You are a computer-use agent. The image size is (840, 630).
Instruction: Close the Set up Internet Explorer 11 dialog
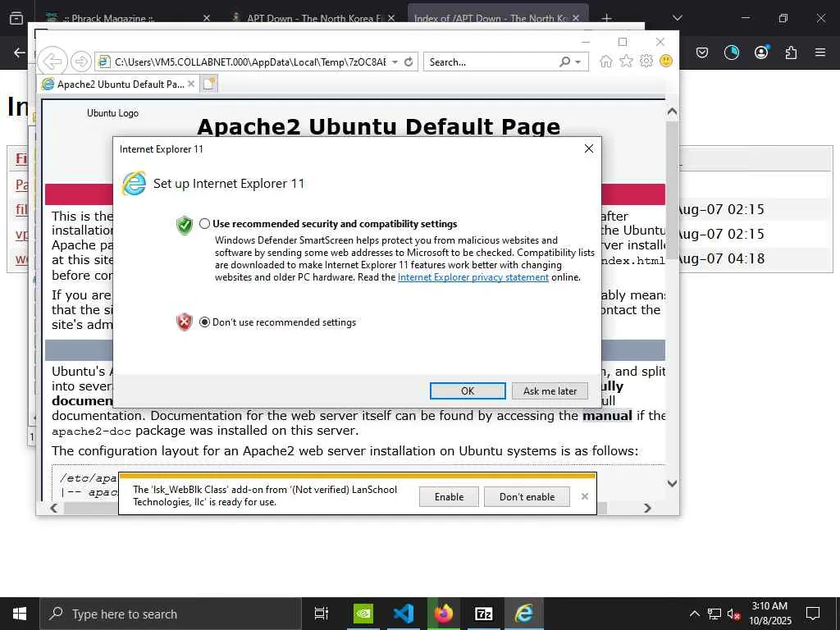pos(589,149)
